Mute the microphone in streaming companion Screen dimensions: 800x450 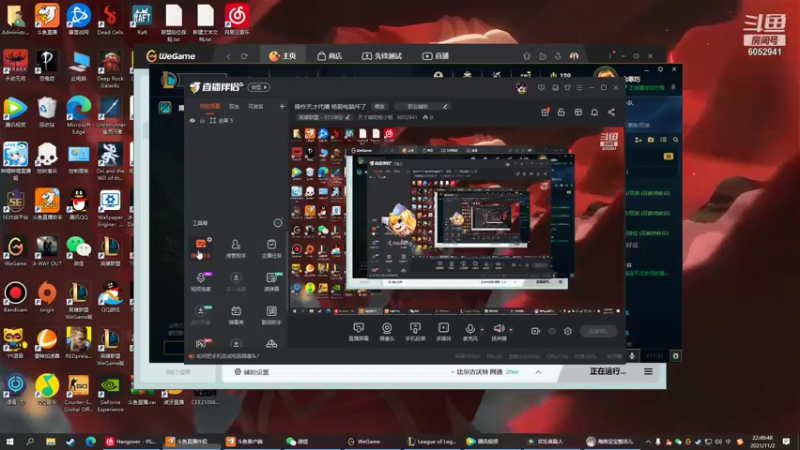click(470, 332)
